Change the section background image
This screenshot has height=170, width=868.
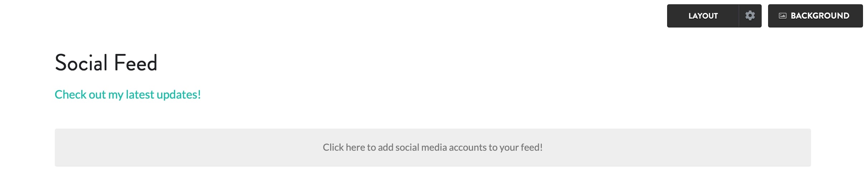(815, 16)
